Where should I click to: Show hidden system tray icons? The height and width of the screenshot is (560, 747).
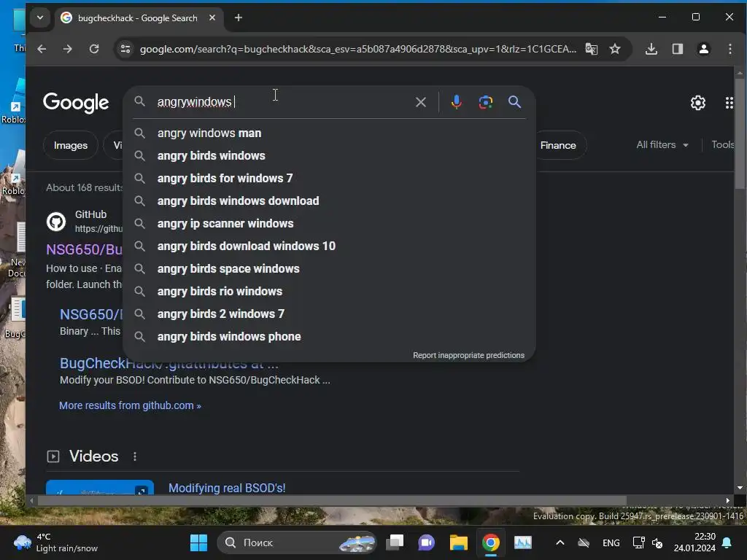click(560, 542)
